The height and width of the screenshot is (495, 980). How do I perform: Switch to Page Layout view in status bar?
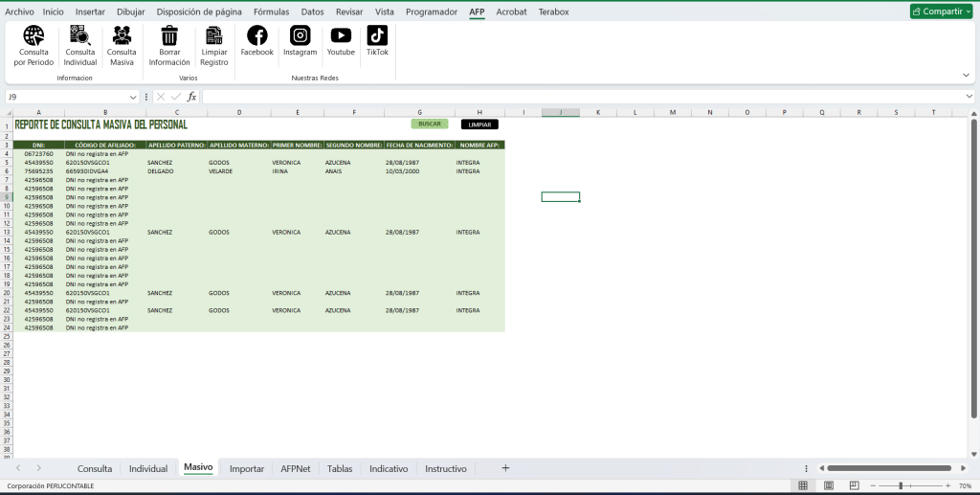pos(827,485)
